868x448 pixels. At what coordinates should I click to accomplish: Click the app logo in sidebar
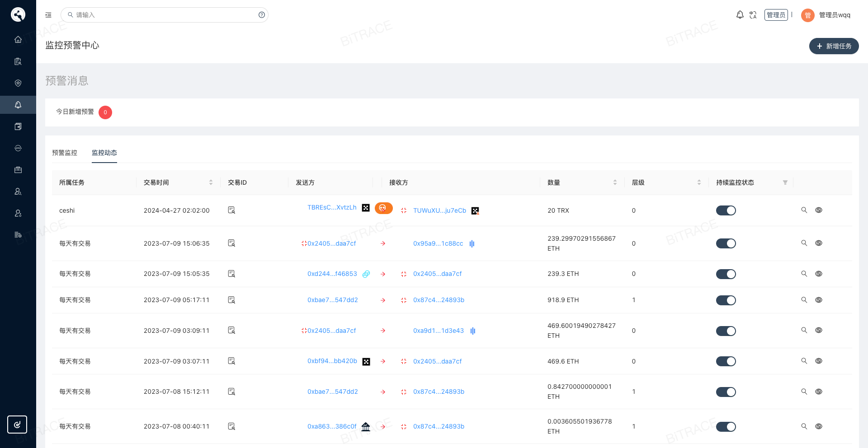coord(18,14)
